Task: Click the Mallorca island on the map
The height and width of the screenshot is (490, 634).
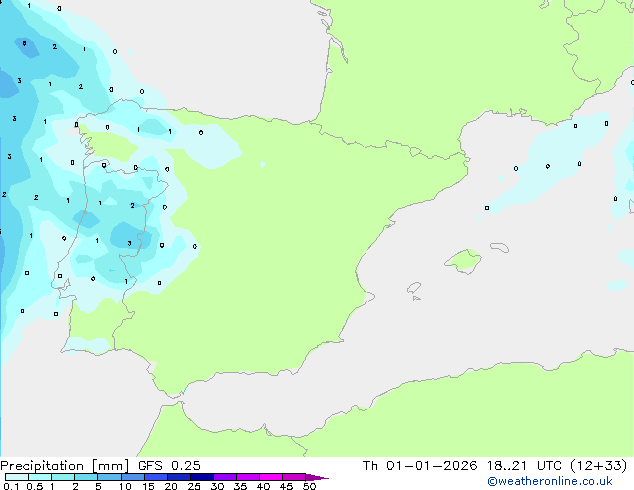Action: pos(463,261)
